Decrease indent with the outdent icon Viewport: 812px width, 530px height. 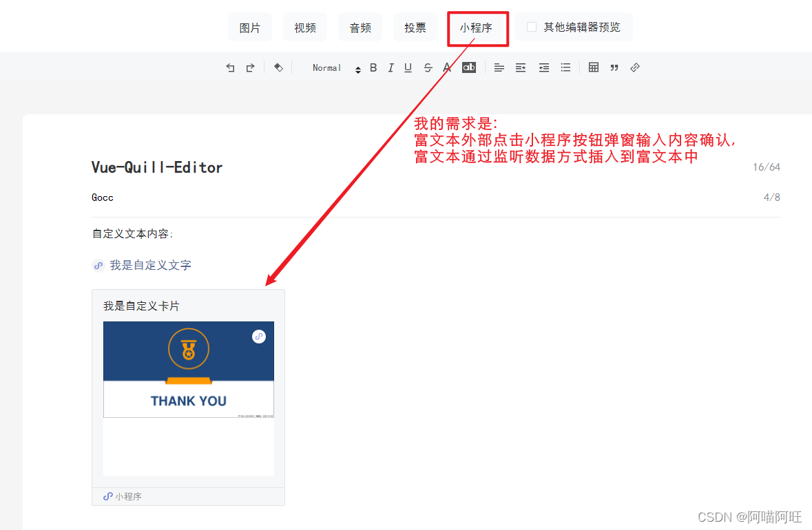point(544,68)
